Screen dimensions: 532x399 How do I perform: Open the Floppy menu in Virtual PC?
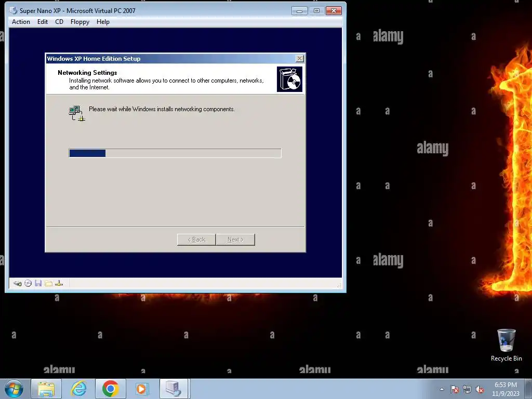pos(80,22)
